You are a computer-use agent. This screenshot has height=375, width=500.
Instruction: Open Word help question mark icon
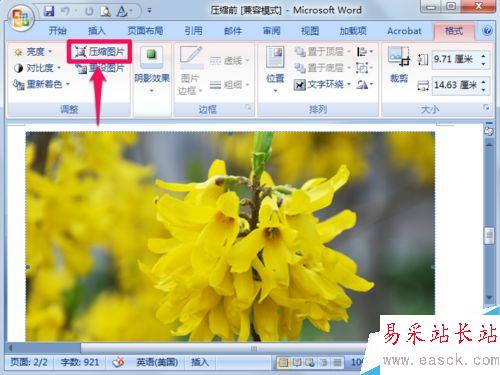pos(487,31)
